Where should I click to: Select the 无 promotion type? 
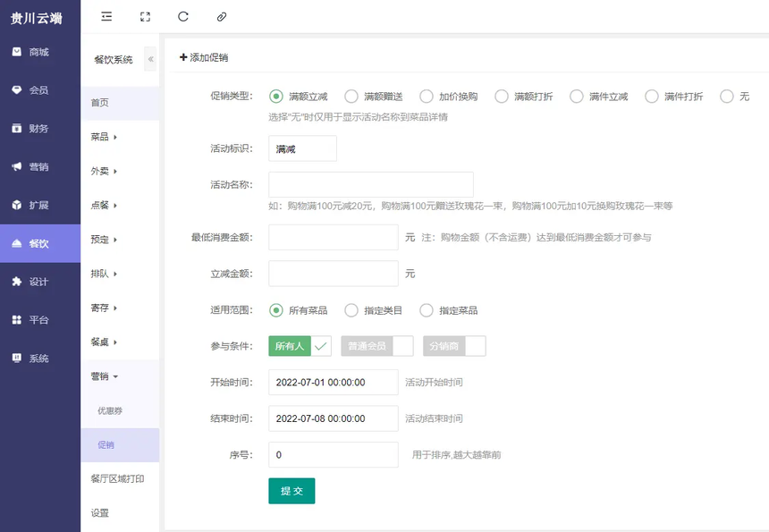pyautogui.click(x=726, y=96)
